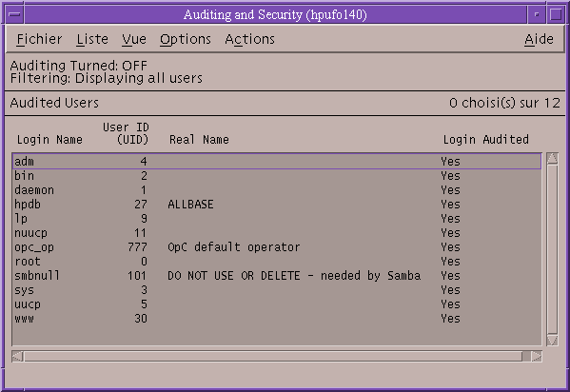Image resolution: width=570 pixels, height=392 pixels.
Task: Open the Fichier menu
Action: [39, 39]
